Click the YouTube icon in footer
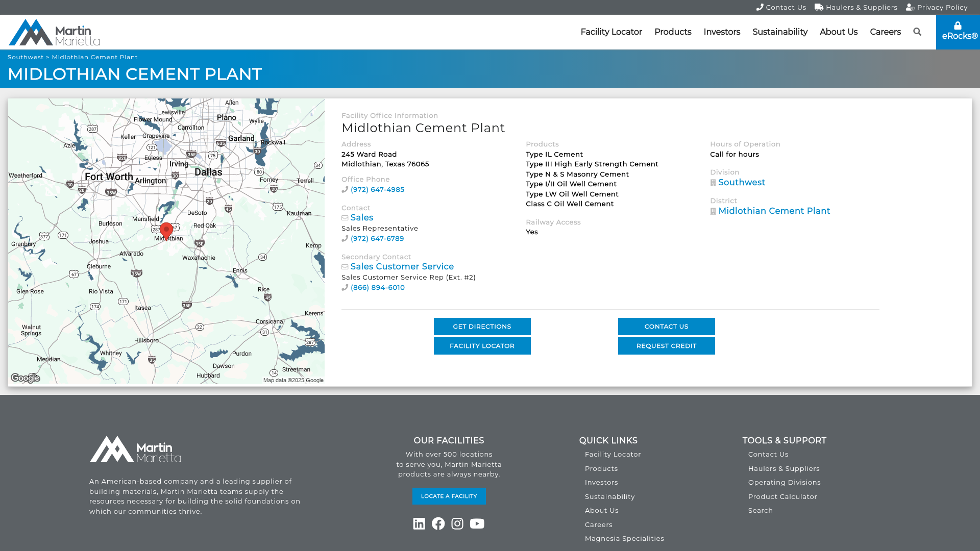Image resolution: width=980 pixels, height=551 pixels. coord(477,523)
